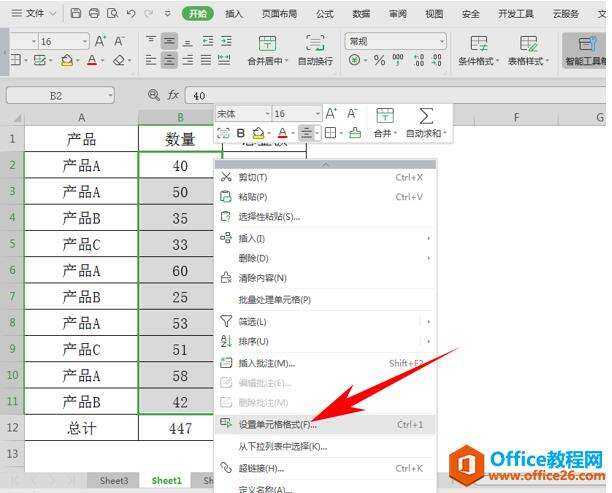Choose pick from dropdown list (从下拉列表中选择)
The image size is (612, 493).
point(325,446)
